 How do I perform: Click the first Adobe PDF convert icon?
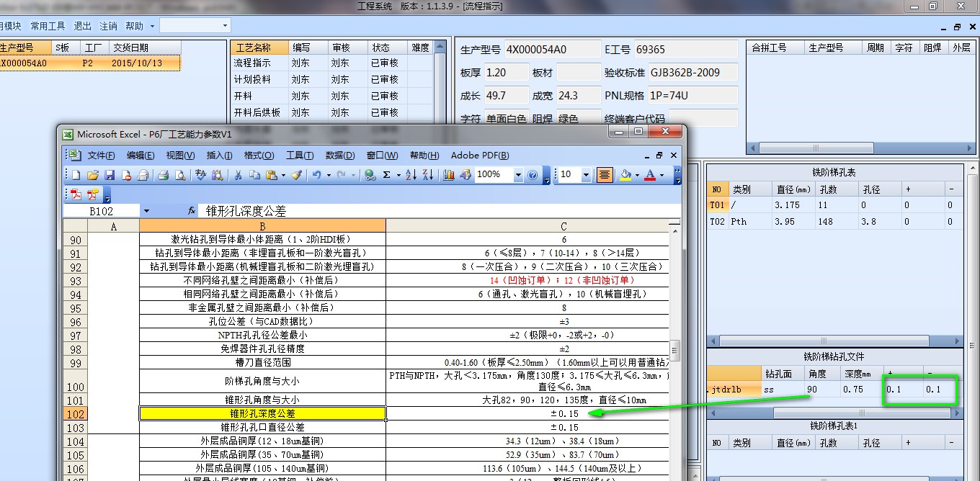coord(76,194)
